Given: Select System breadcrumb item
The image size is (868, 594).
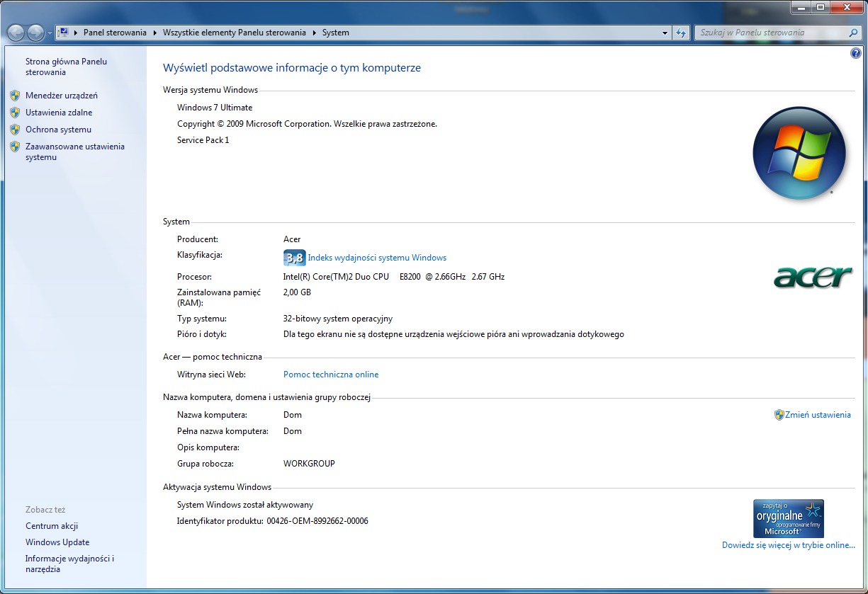Looking at the screenshot, I should tap(335, 33).
